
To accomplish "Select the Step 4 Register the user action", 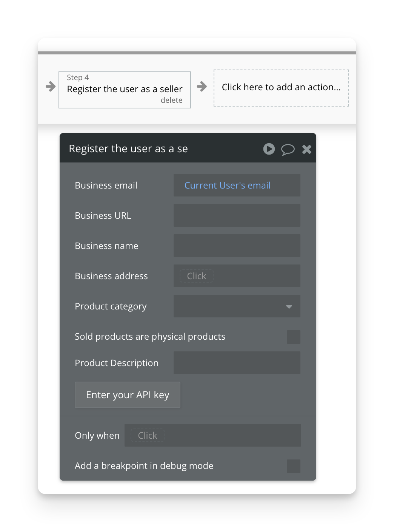I will coord(125,90).
